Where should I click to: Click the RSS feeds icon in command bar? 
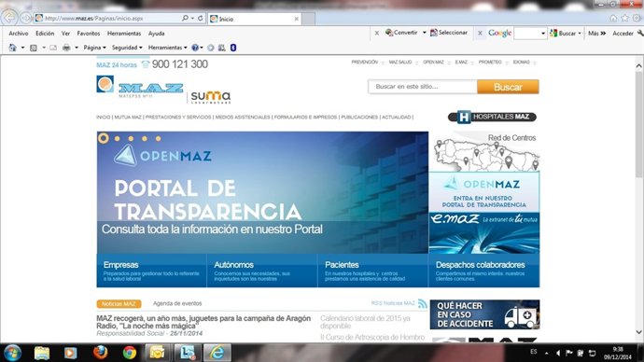pyautogui.click(x=34, y=48)
